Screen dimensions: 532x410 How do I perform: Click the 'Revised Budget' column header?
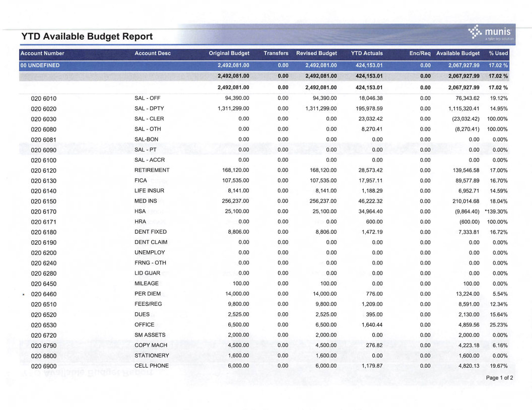click(316, 53)
